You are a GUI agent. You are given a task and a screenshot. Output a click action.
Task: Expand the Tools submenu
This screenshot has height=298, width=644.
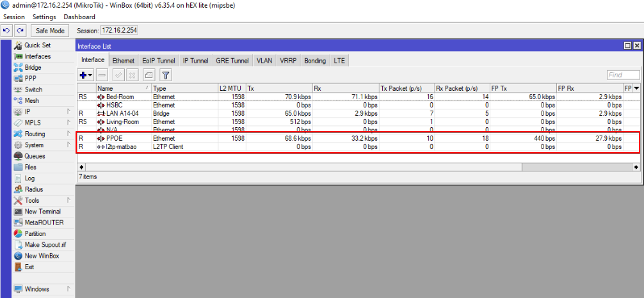pyautogui.click(x=43, y=200)
